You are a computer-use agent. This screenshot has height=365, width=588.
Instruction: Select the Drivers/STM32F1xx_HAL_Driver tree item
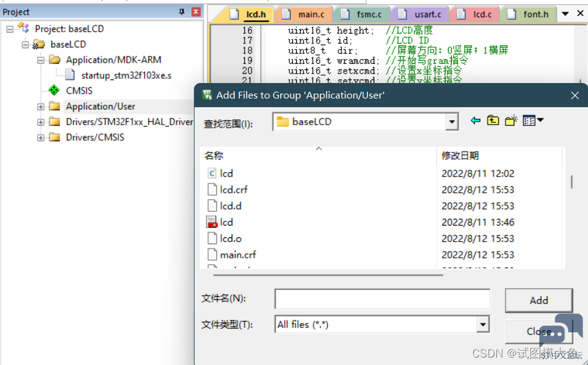(129, 122)
